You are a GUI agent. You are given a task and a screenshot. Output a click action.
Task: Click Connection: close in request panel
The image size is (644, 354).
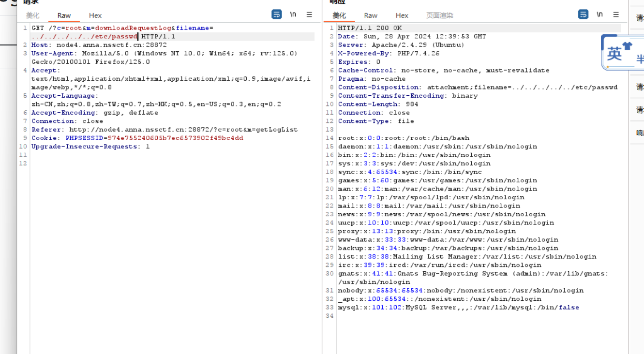tap(67, 121)
